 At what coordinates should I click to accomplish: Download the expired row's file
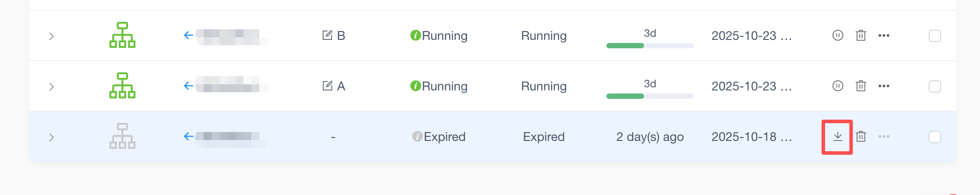837,136
